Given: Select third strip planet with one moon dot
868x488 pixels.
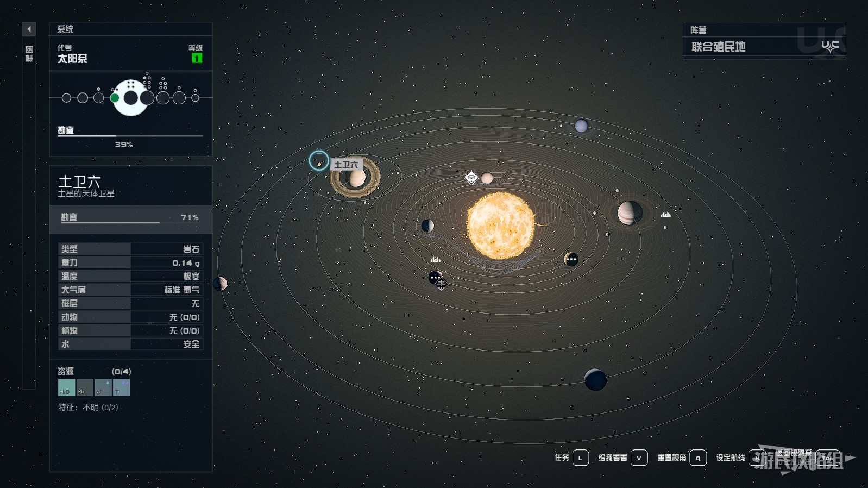Looking at the screenshot, I should (98, 98).
